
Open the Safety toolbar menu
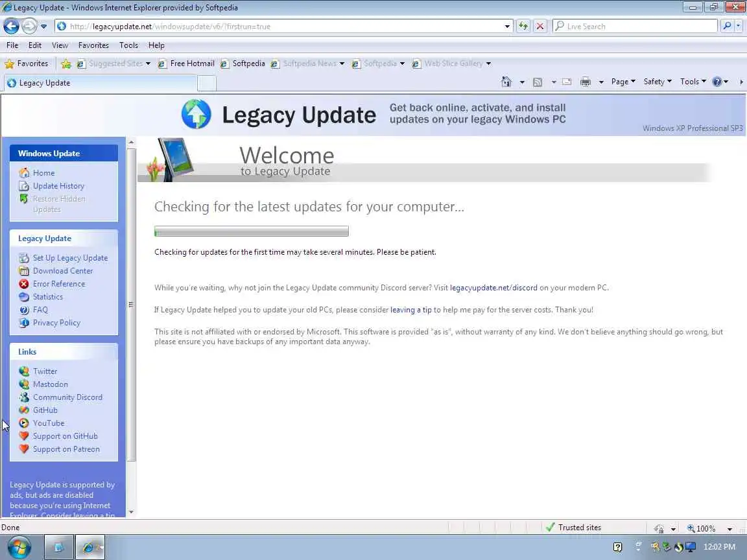tap(658, 82)
